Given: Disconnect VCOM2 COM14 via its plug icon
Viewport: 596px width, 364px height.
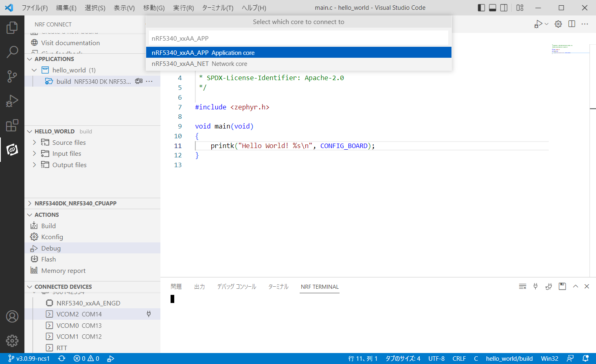Looking at the screenshot, I should (149, 314).
